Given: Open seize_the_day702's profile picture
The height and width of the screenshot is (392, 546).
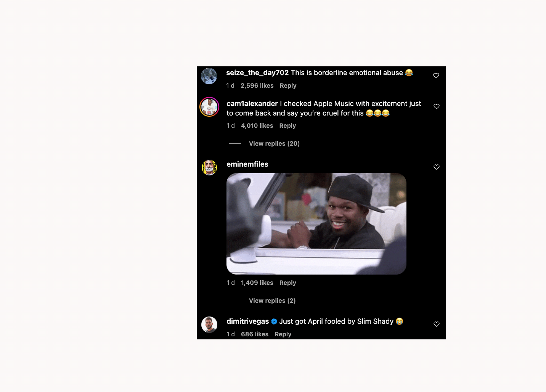Looking at the screenshot, I should tap(209, 76).
